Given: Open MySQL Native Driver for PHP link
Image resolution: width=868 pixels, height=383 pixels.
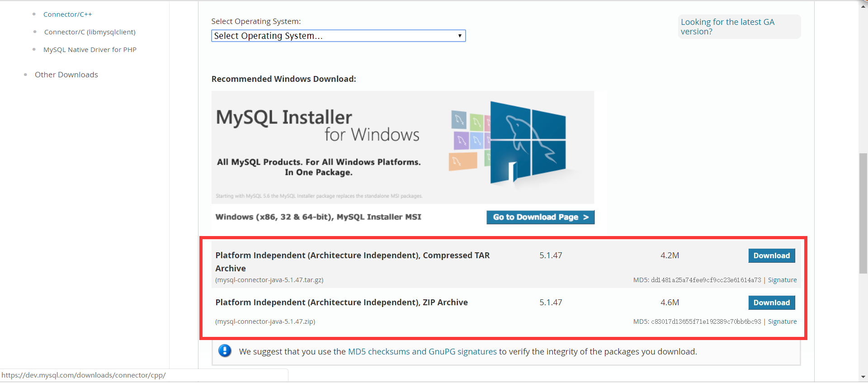Looking at the screenshot, I should 90,50.
